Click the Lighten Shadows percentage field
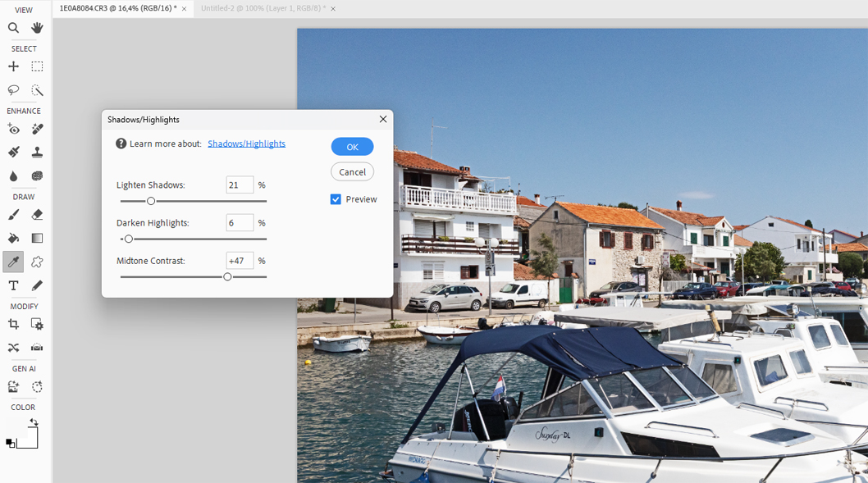The width and height of the screenshot is (868, 483). pos(240,185)
